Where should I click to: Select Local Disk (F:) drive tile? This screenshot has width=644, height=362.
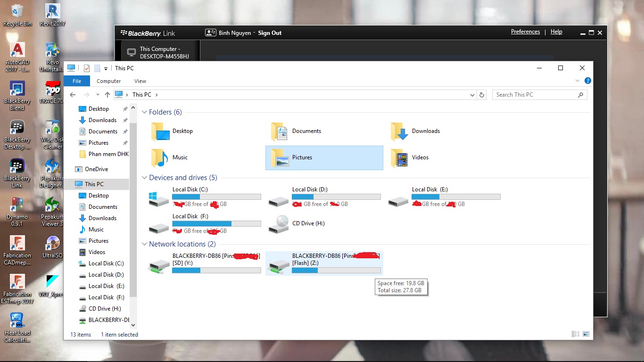coord(205,223)
